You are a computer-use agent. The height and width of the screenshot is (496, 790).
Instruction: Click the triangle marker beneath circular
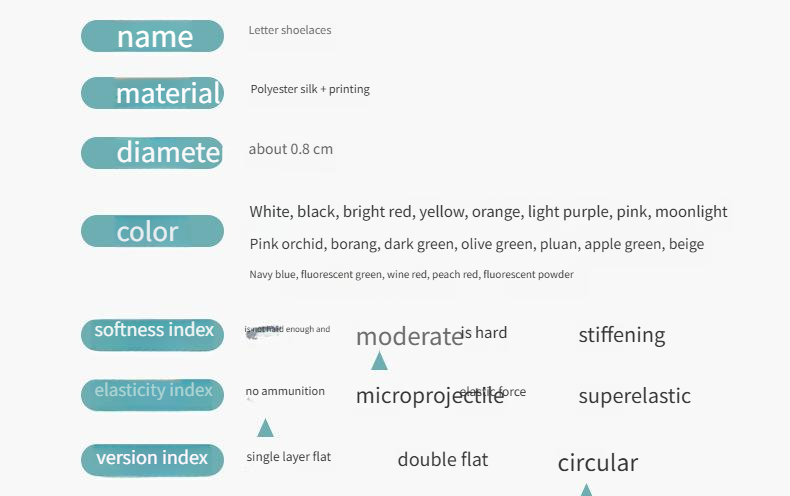(x=587, y=490)
